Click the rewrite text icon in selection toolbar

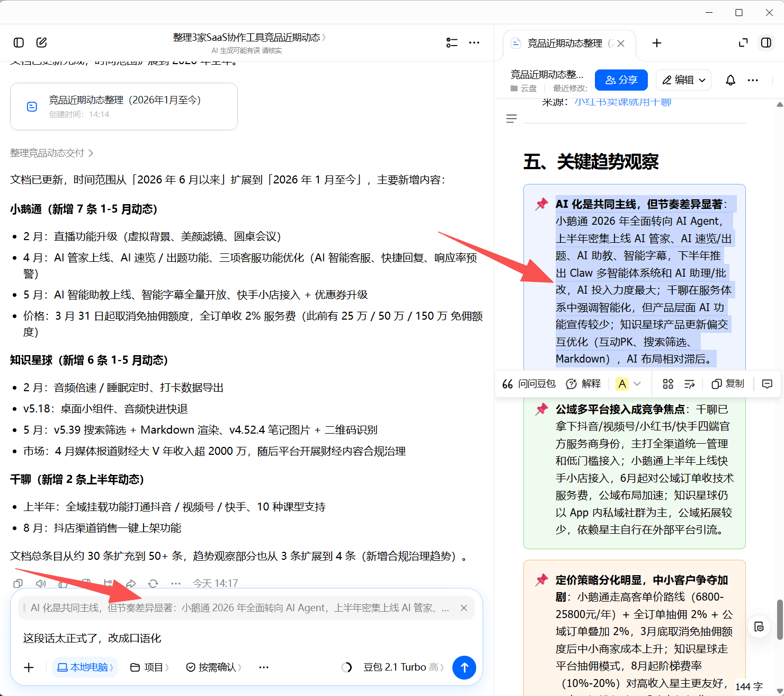tap(689, 384)
